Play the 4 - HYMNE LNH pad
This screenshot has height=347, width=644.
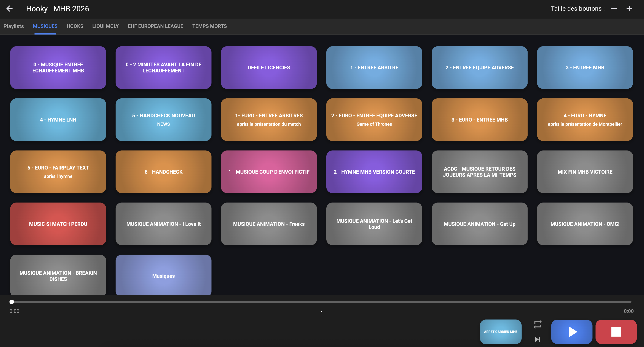(x=58, y=119)
